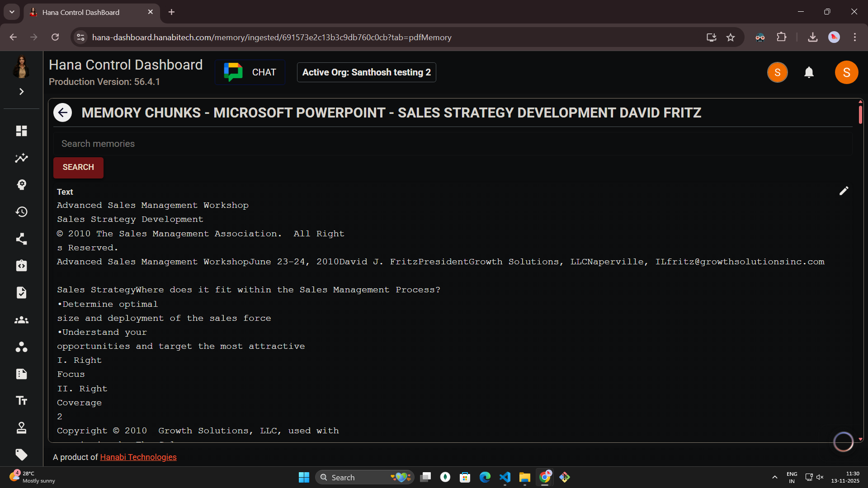Open the Share icon in the sidebar

click(x=21, y=239)
